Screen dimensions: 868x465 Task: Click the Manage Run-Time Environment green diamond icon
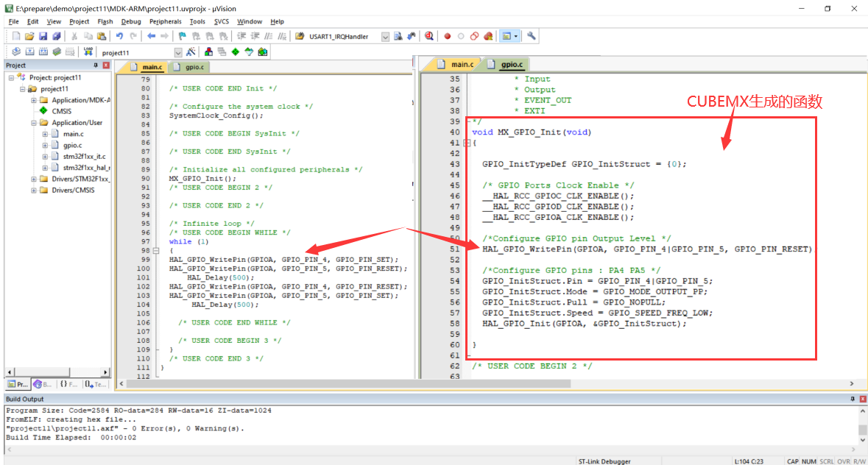tap(236, 52)
